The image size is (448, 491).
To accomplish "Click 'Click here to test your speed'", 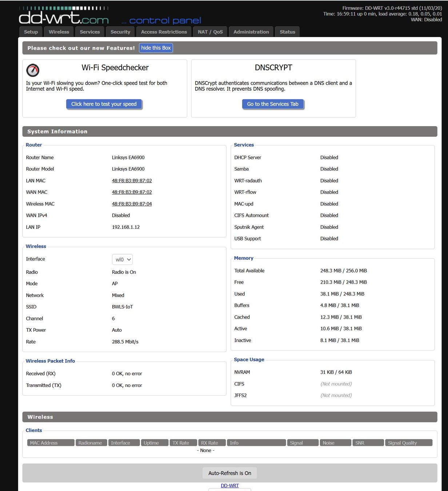I will coord(104,104).
